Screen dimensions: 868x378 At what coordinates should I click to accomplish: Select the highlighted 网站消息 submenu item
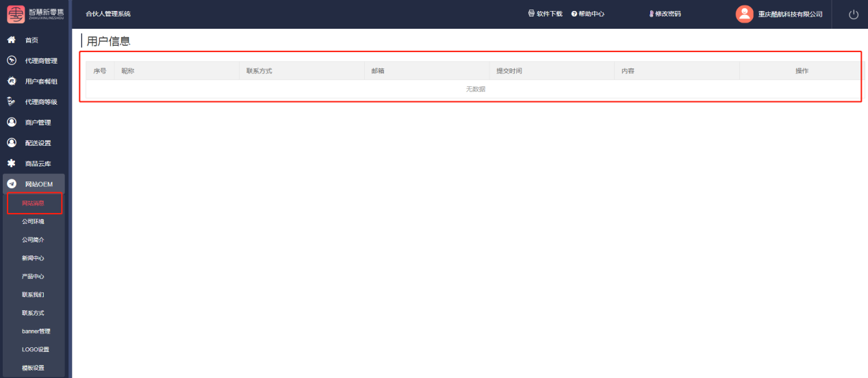[x=33, y=203]
